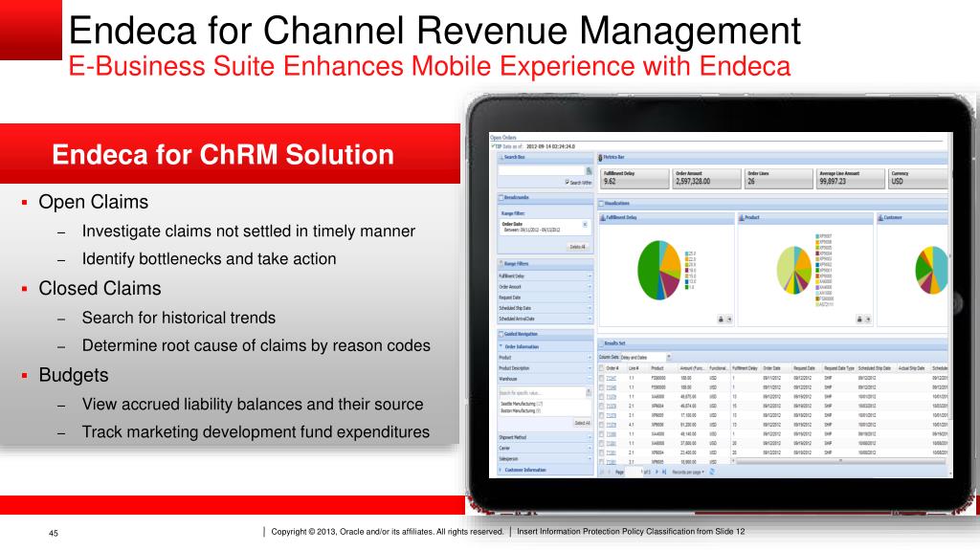The width and height of the screenshot is (980, 551).
Task: Click the Currency USD metric tile
Action: [918, 178]
